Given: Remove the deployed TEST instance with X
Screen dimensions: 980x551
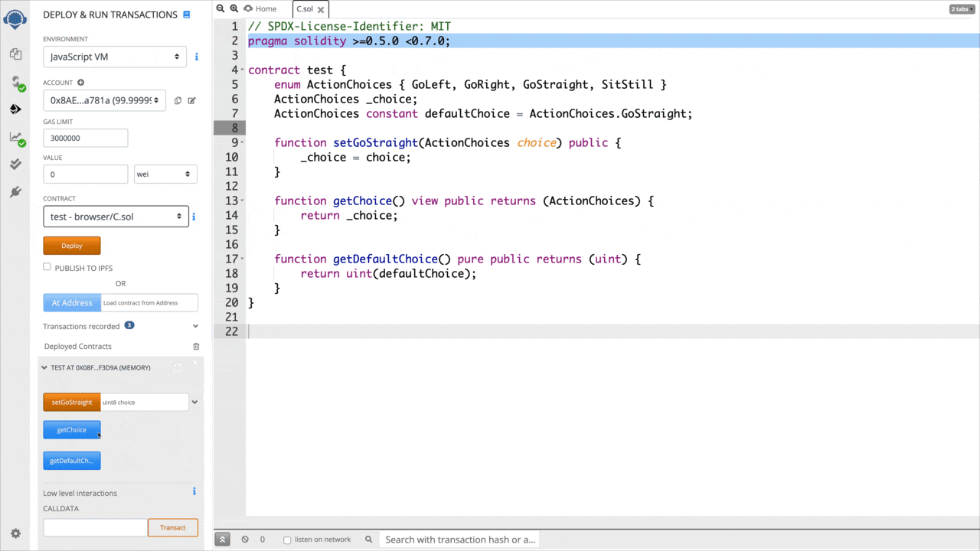Looking at the screenshot, I should click(194, 362).
